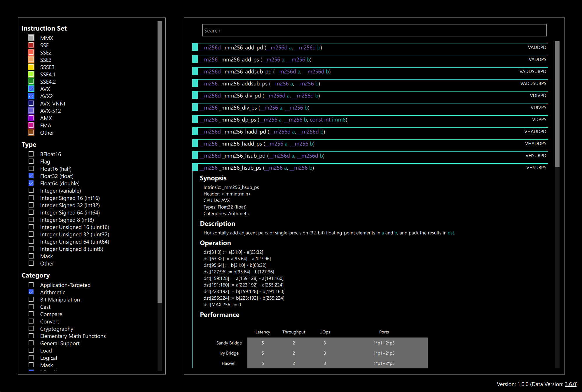Enable the yellow SSSE3 filter box
This screenshot has height=392, width=582.
pyautogui.click(x=31, y=67)
